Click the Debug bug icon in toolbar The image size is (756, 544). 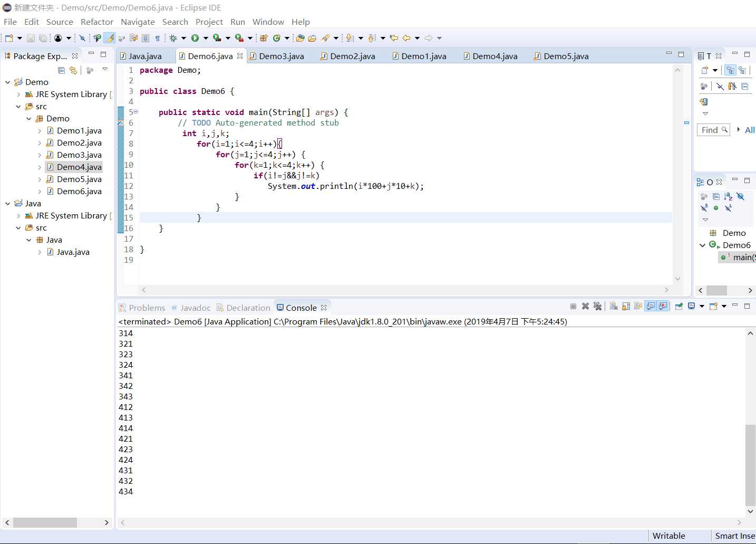(173, 38)
